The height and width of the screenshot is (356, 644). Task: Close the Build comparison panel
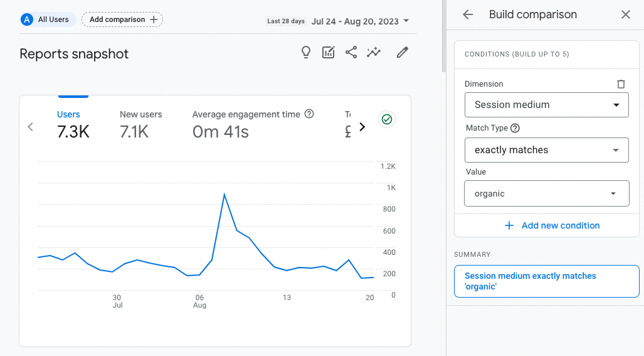click(626, 14)
